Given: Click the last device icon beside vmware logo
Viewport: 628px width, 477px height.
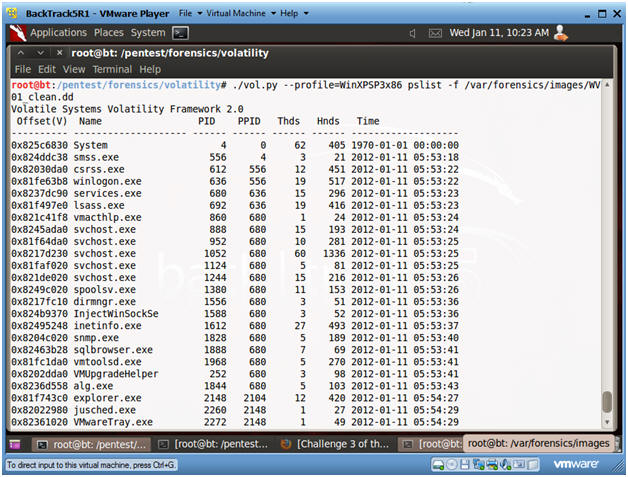Looking at the screenshot, I should point(533,465).
